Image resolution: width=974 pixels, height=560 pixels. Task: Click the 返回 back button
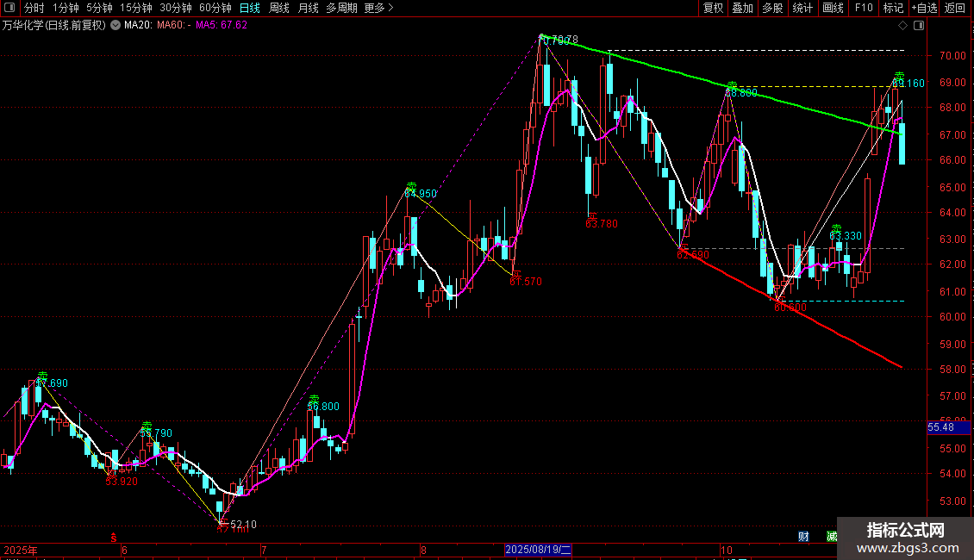click(x=955, y=8)
